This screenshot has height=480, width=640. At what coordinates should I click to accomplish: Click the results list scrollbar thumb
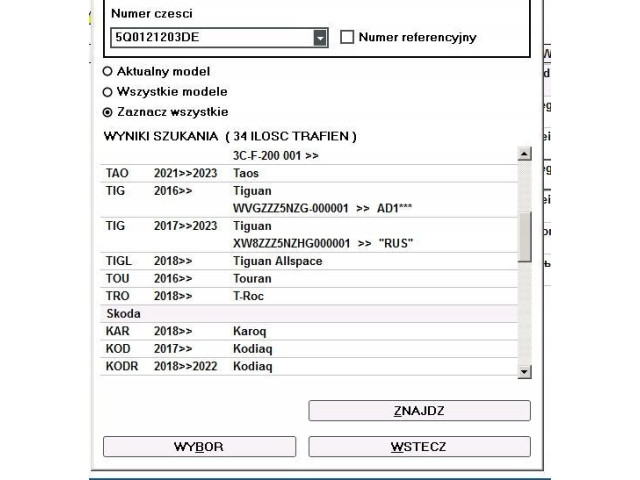[x=524, y=236]
